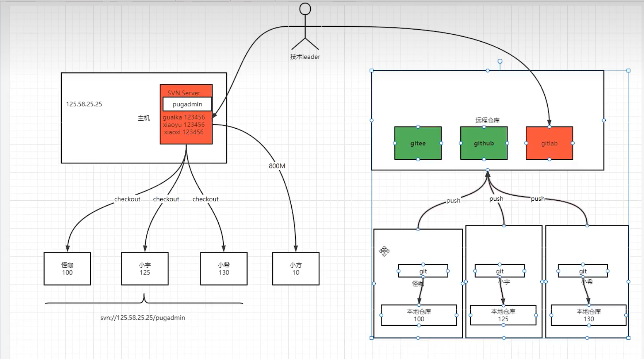This screenshot has height=359, width=644.
Task: Select checkout label on line to 小希
Action: click(206, 199)
